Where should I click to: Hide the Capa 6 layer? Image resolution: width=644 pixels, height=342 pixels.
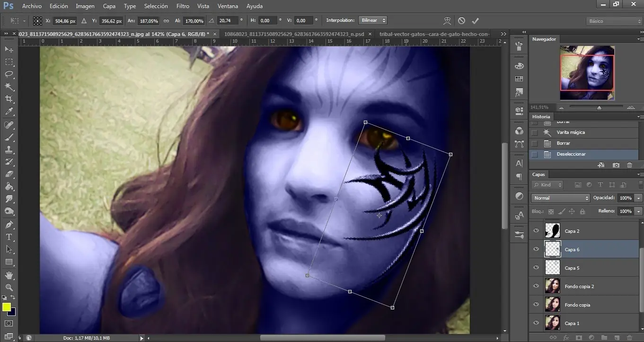pos(536,249)
